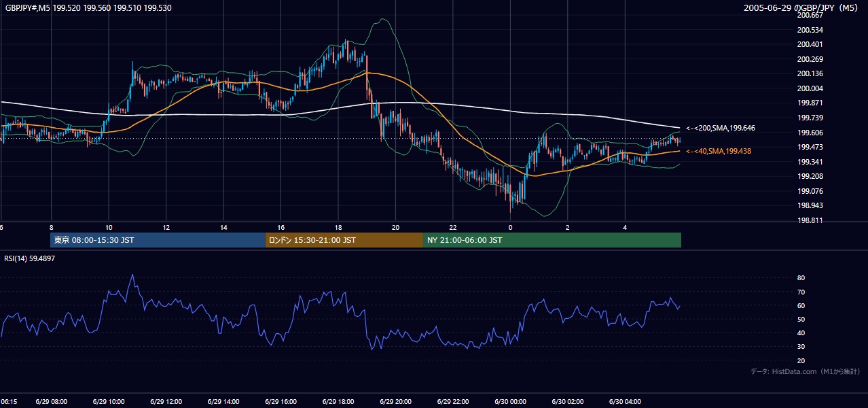Select the 6/30 04:00 time label
This screenshot has width=868, height=408.
(626, 402)
